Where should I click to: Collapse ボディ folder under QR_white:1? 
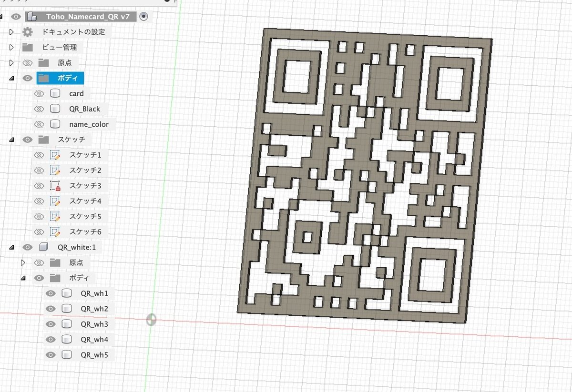pos(23,278)
